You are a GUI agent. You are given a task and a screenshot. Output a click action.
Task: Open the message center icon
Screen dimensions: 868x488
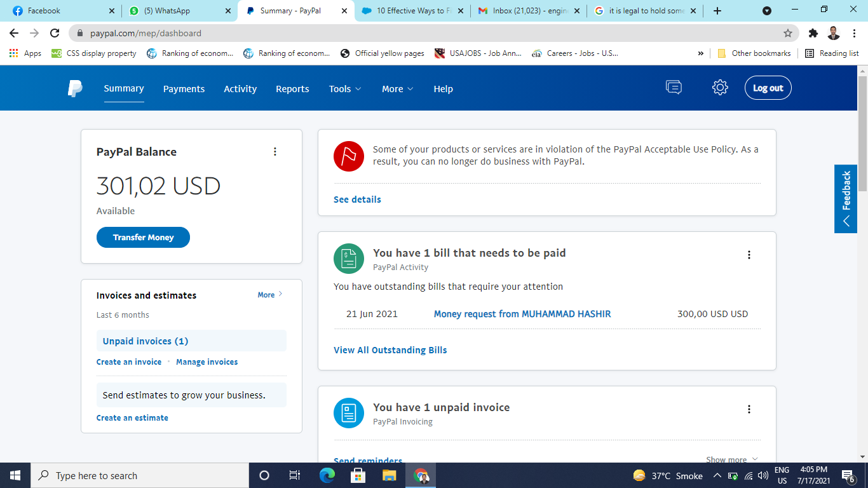click(x=674, y=88)
